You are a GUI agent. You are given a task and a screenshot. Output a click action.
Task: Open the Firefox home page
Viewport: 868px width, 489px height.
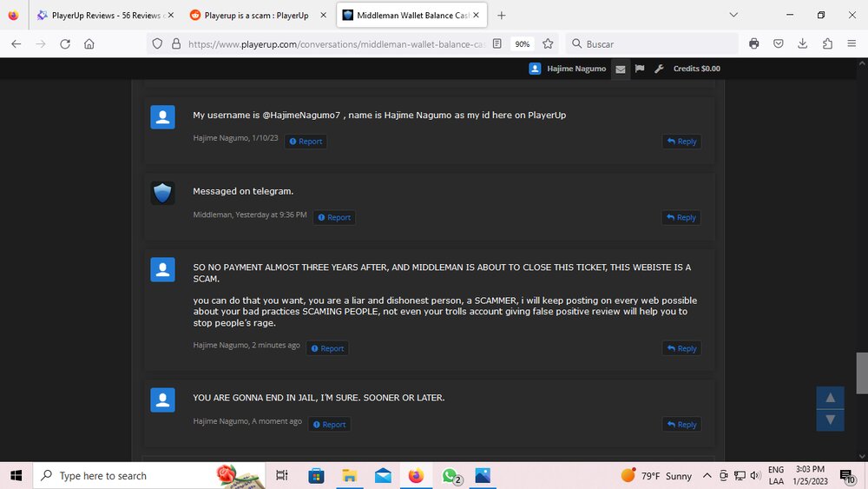click(89, 43)
